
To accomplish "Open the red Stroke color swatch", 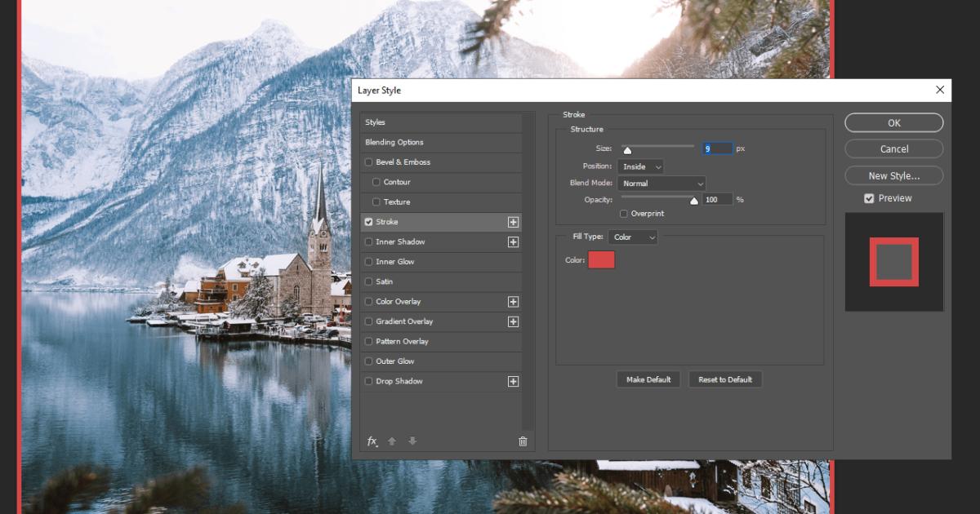I will (x=601, y=259).
